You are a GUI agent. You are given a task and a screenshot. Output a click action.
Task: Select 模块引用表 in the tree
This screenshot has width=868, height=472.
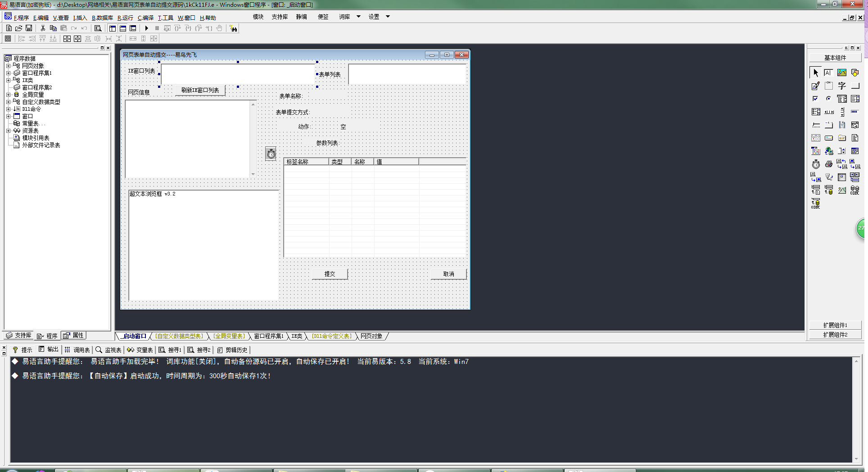(x=36, y=138)
